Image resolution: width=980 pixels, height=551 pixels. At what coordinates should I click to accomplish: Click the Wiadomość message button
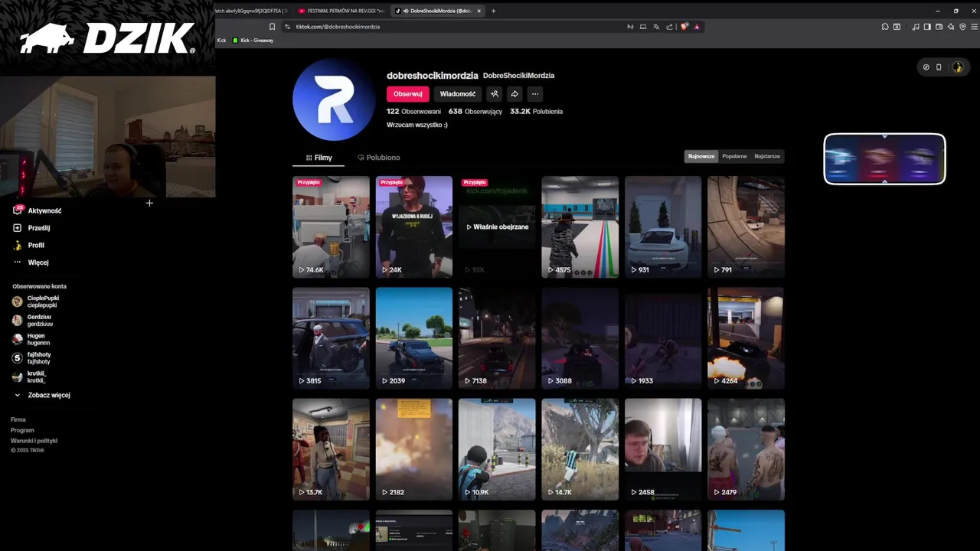click(458, 94)
